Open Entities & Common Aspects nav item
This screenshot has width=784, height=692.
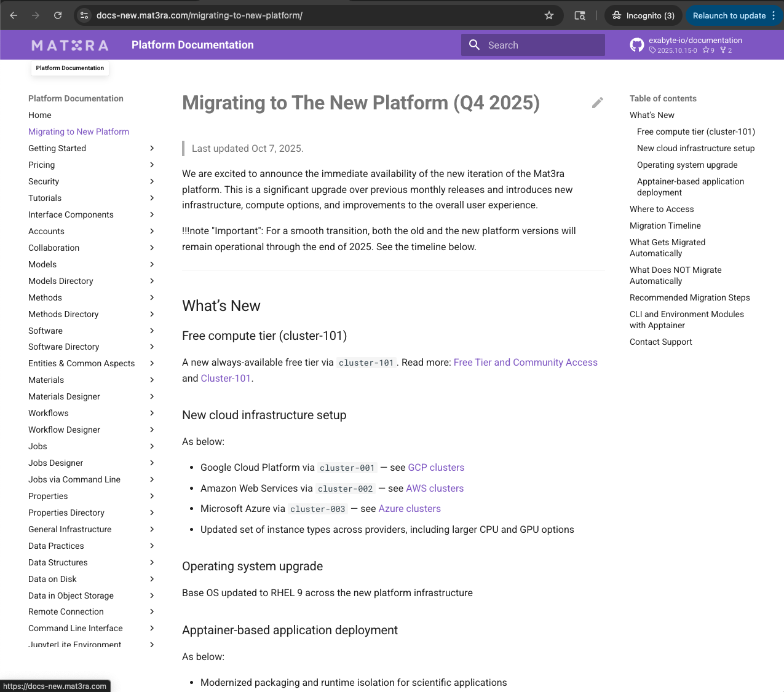(82, 363)
